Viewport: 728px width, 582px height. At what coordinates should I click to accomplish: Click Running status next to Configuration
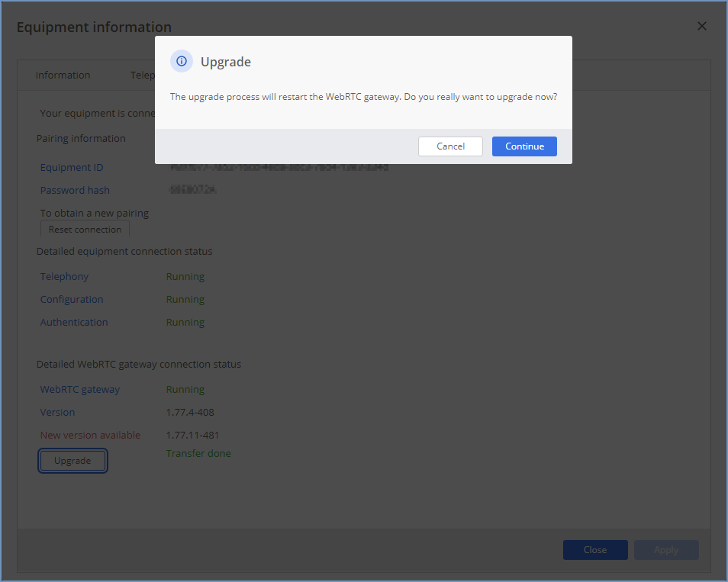click(185, 299)
